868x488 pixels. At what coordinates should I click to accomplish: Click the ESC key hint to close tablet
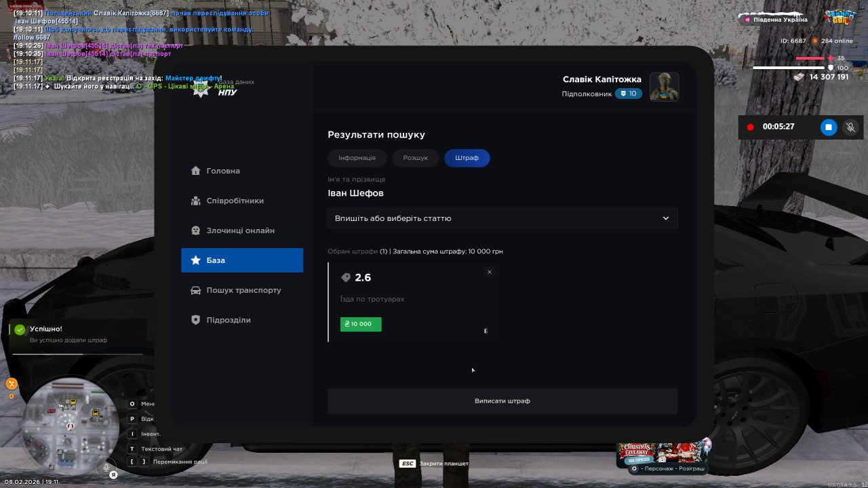tap(408, 464)
